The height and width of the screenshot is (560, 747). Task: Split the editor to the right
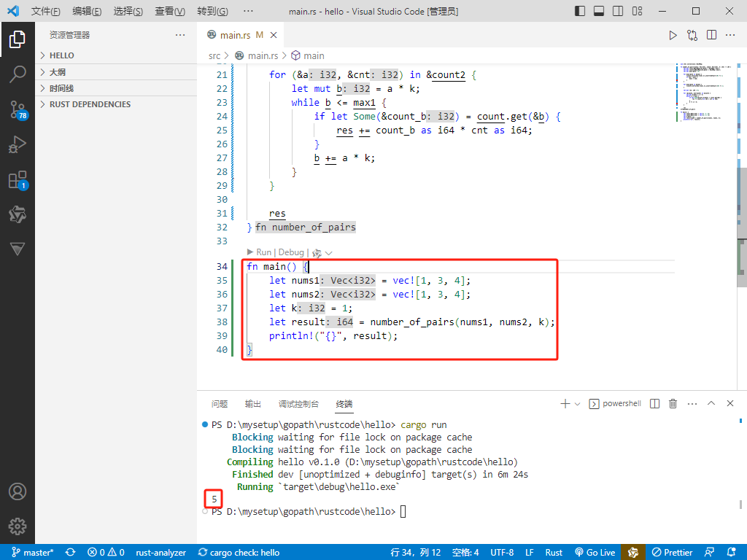tap(712, 35)
